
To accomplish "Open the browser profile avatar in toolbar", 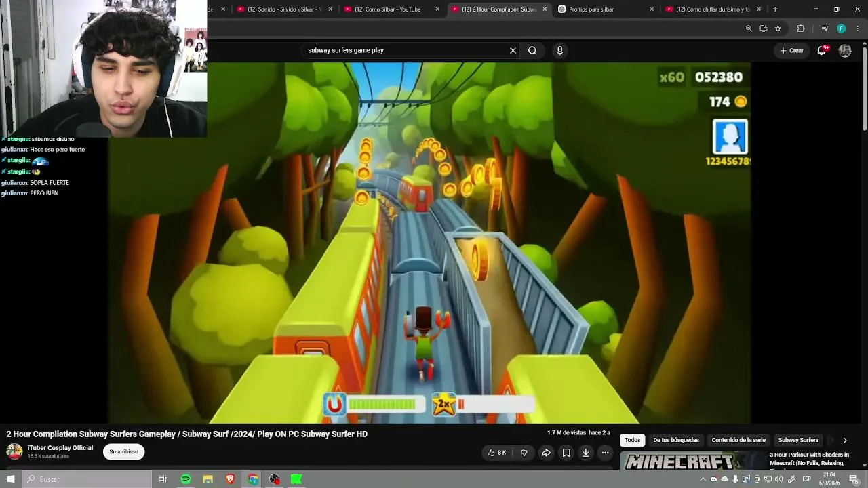I will coord(842,28).
